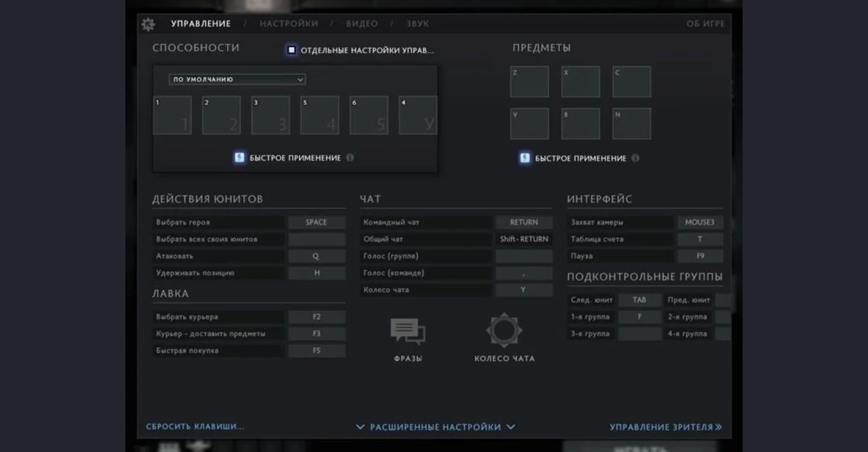Set key for 3-я группа

[640, 334]
